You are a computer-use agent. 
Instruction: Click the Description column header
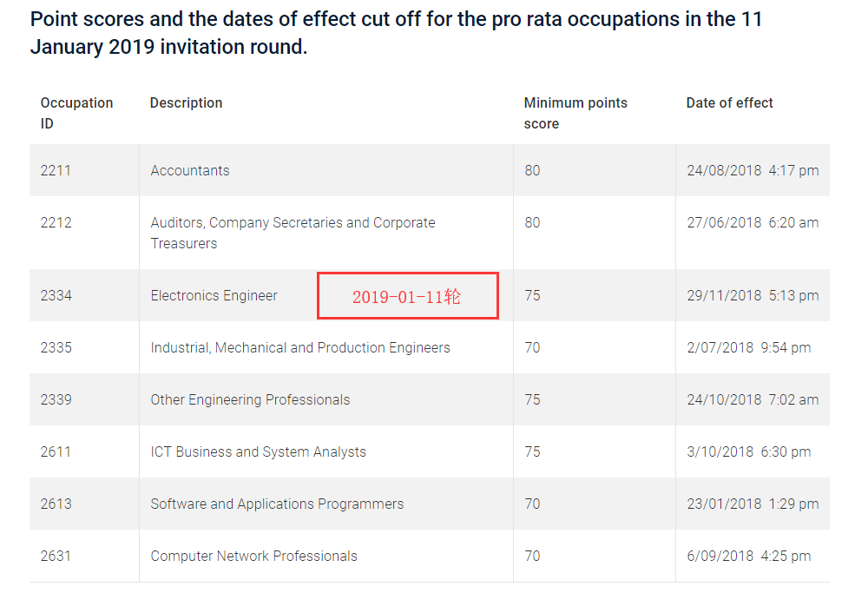(186, 103)
